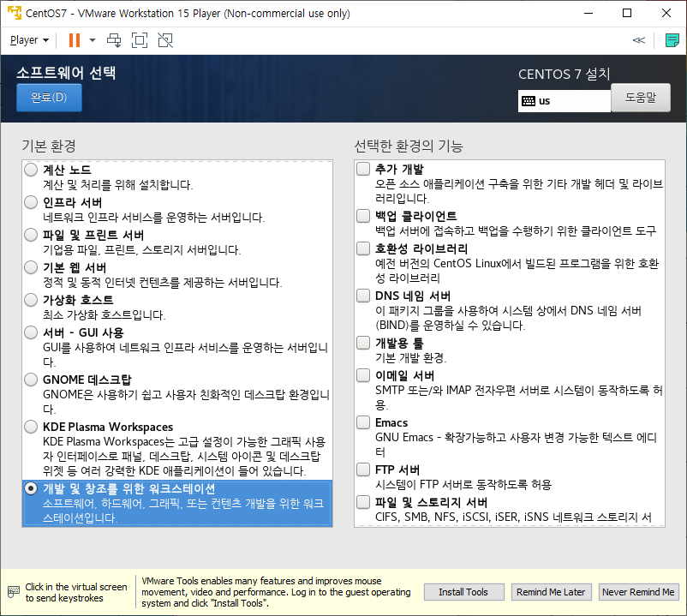The image size is (687, 616).
Task: Click Never Remind Me button
Action: click(638, 592)
